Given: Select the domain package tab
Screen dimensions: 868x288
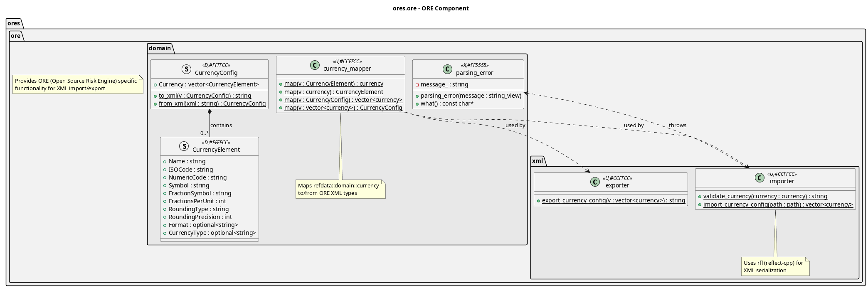Looking at the screenshot, I should [x=160, y=48].
